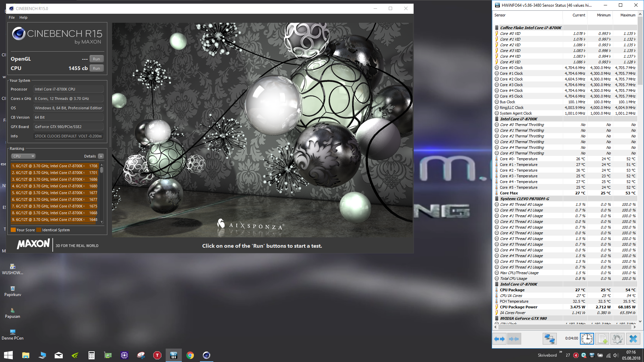Image resolution: width=644 pixels, height=362 pixels.
Task: Click red 4 tray notification icon
Action: (576, 355)
